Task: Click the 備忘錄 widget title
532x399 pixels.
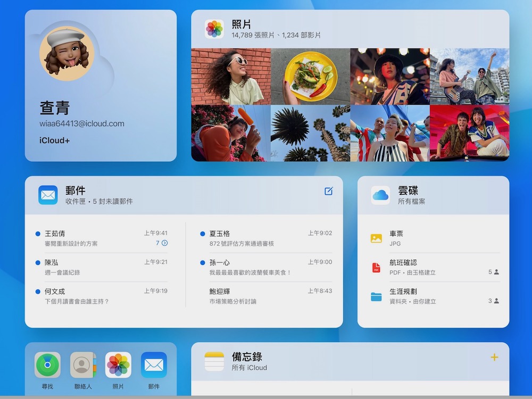Action: pyautogui.click(x=247, y=356)
